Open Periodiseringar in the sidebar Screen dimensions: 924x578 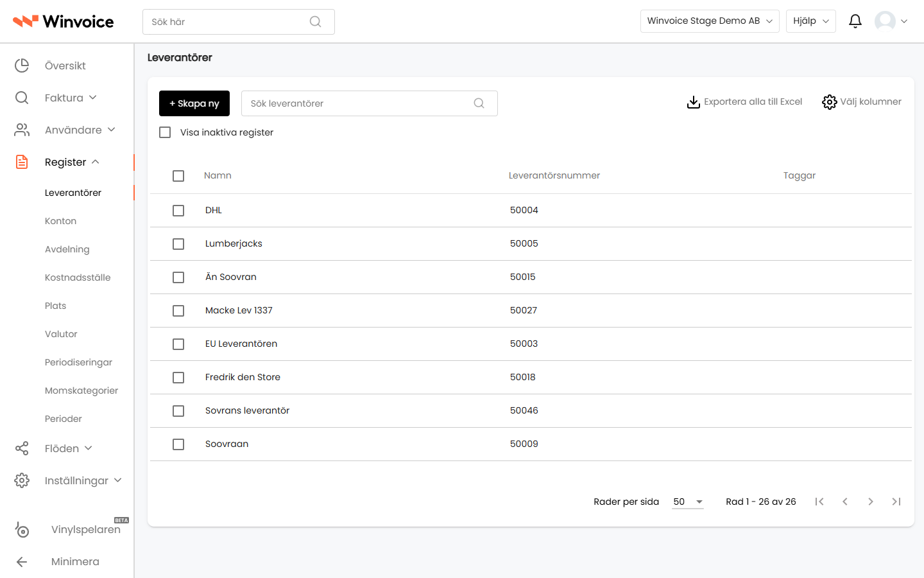pyautogui.click(x=78, y=362)
